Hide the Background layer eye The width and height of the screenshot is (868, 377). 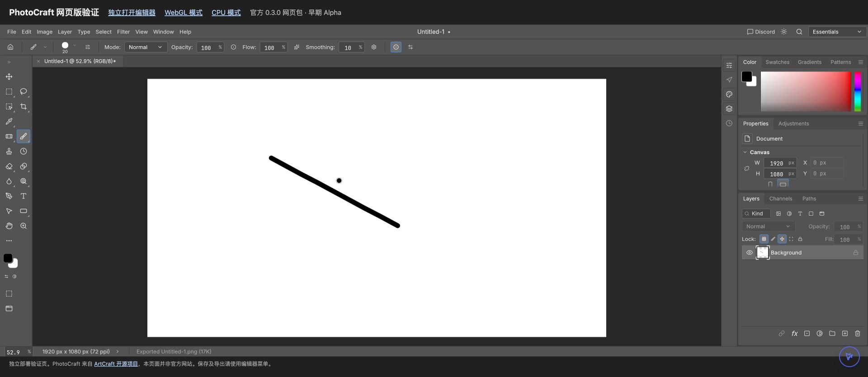point(750,253)
